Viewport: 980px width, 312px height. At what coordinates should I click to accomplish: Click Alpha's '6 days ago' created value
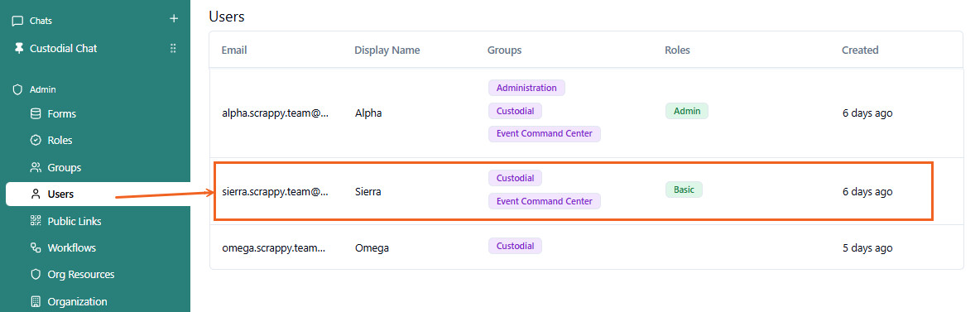click(x=867, y=113)
